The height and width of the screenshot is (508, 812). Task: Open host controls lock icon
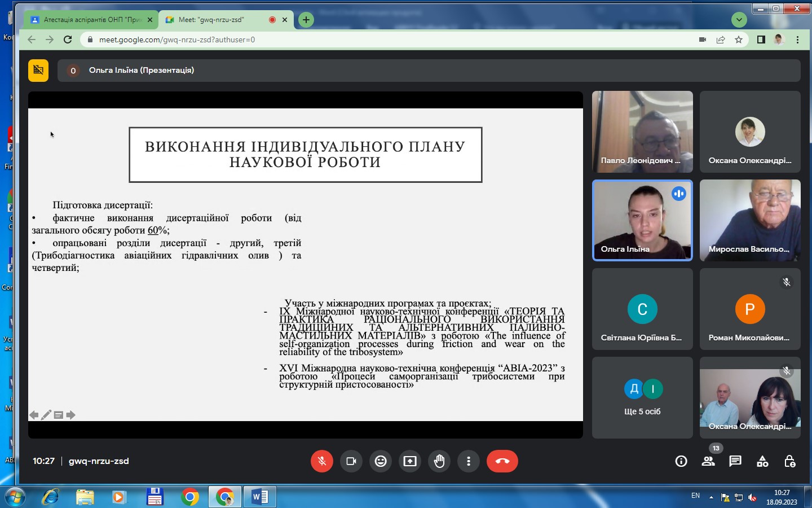(x=789, y=461)
